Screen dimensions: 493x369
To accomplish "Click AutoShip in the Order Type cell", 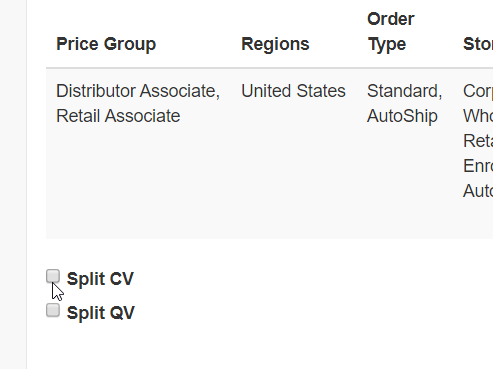I will pos(402,116).
